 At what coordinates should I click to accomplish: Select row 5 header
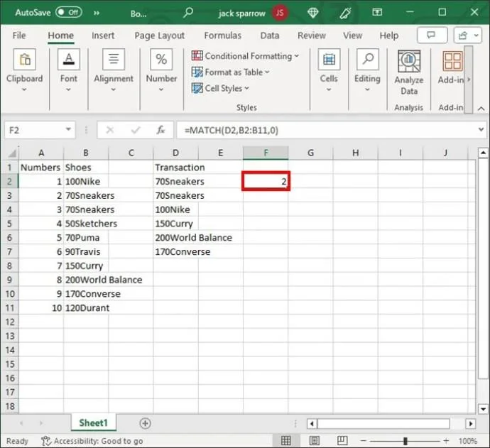[9, 224]
